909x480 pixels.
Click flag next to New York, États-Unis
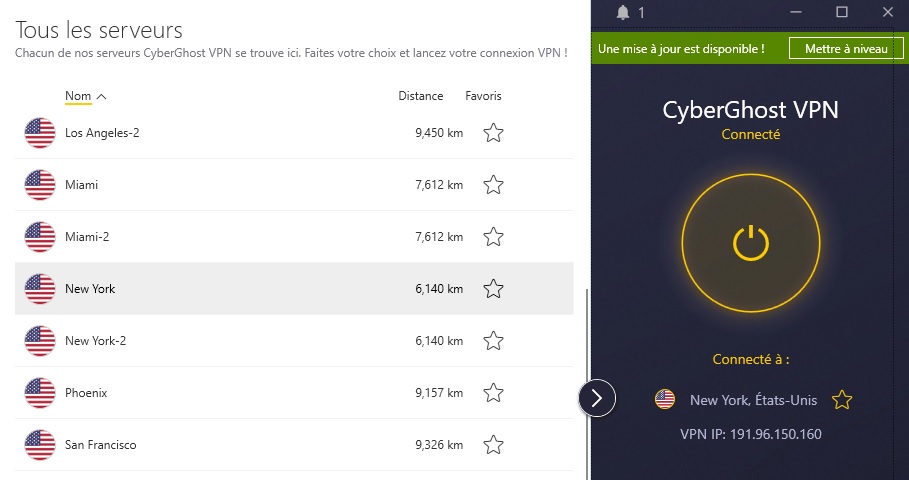pyautogui.click(x=665, y=399)
